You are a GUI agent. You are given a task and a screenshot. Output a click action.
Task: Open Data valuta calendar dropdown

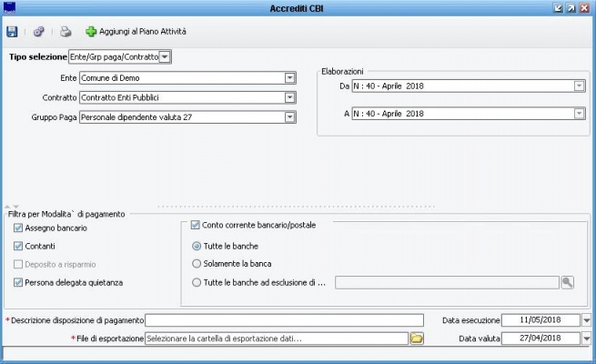pyautogui.click(x=587, y=339)
